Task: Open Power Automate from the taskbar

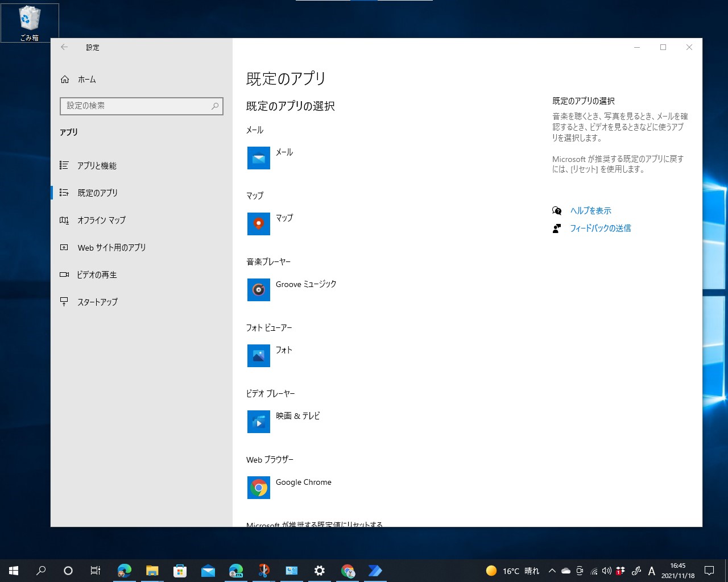Action: (375, 570)
